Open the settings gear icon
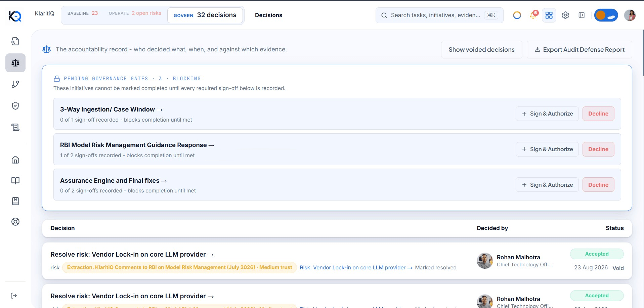Viewport: 644px width, 308px height. click(x=565, y=15)
